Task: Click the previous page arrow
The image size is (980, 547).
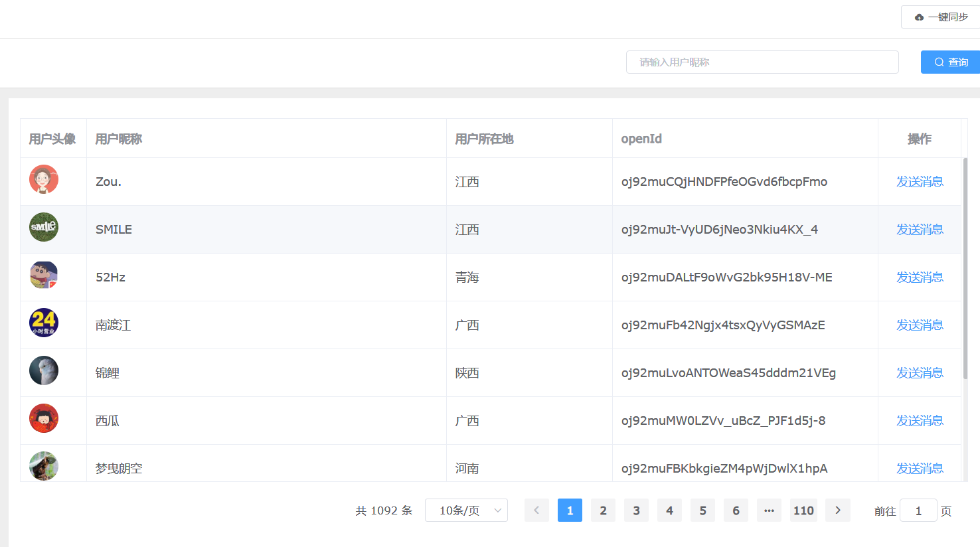Action: tap(536, 510)
